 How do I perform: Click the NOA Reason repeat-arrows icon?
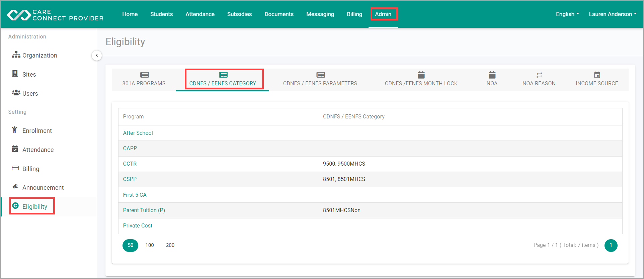click(x=539, y=75)
